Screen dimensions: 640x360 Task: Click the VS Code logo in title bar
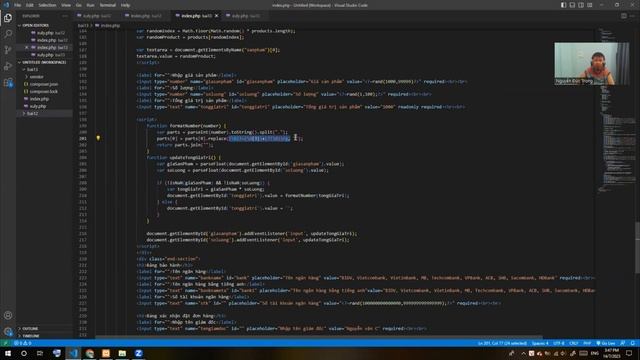(6, 5)
